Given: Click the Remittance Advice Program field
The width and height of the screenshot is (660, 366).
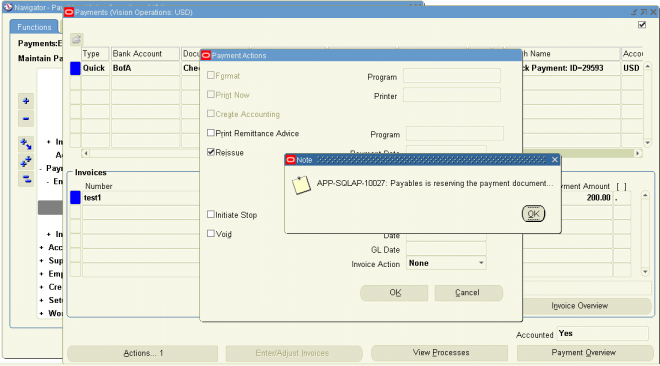Looking at the screenshot, I should tap(455, 134).
